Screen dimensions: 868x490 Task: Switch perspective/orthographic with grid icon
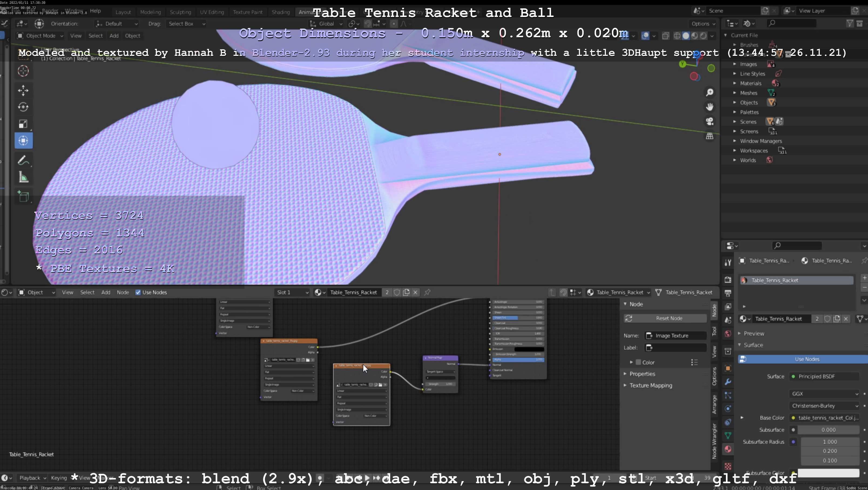point(710,136)
